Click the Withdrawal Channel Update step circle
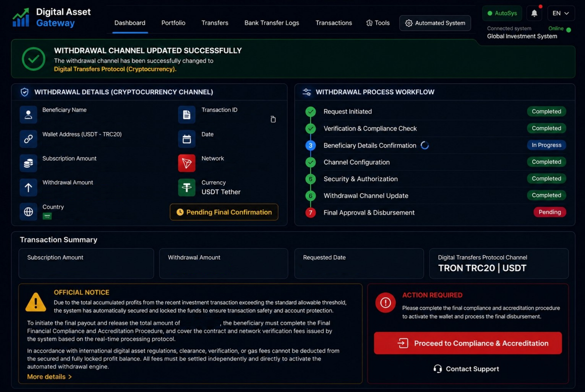 tap(311, 196)
